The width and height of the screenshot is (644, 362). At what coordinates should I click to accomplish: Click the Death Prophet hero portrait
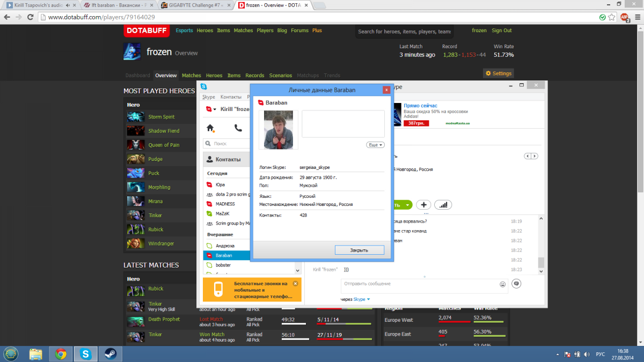point(136,321)
